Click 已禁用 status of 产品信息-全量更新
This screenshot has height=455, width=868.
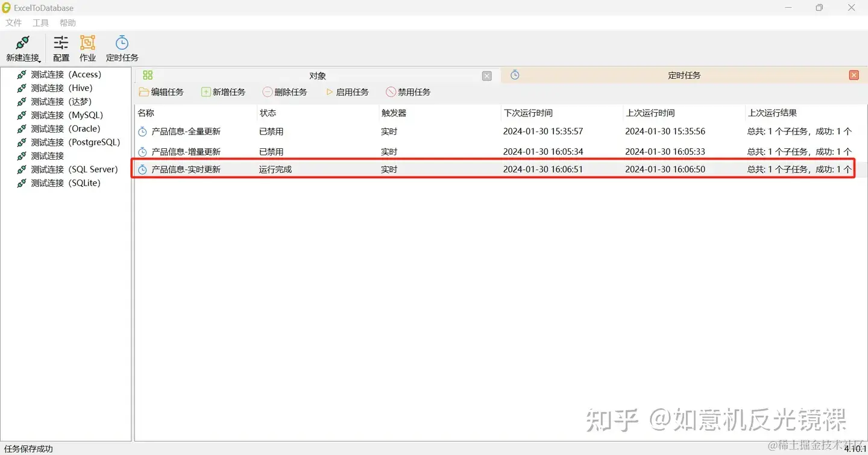coord(271,131)
